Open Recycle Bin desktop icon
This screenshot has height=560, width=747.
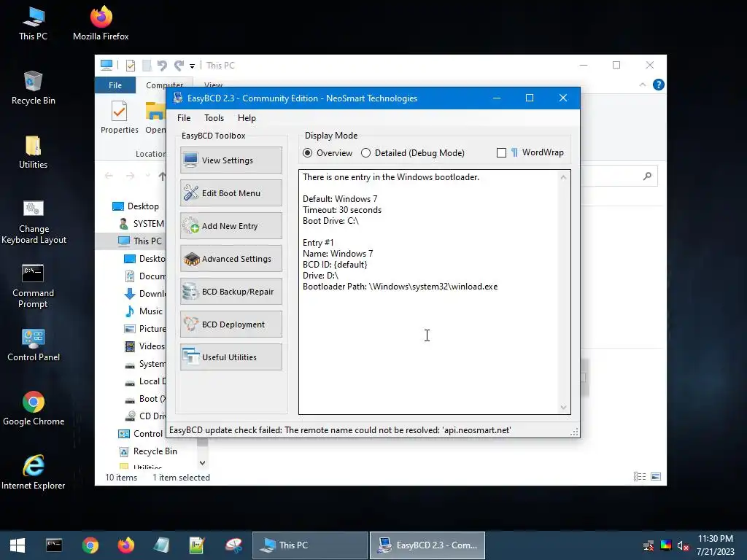(34, 87)
